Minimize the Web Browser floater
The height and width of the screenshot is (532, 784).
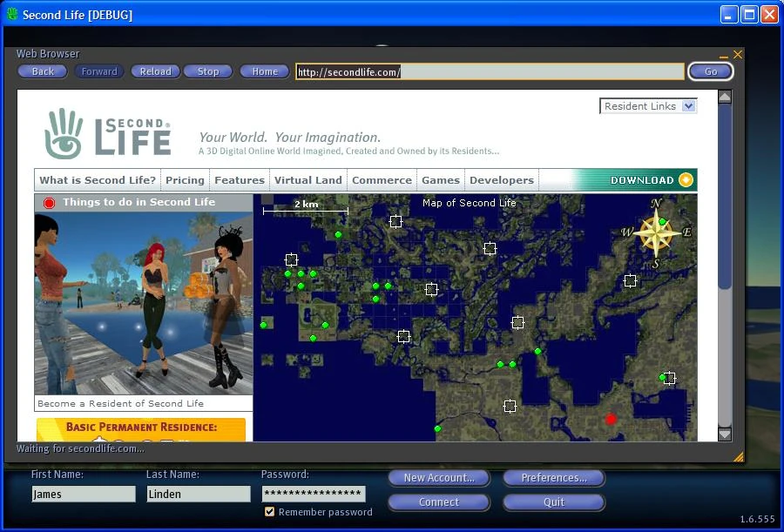click(x=724, y=55)
